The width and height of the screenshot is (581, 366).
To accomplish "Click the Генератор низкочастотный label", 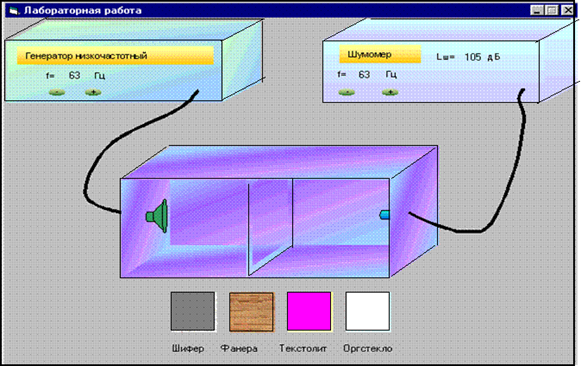I will [115, 56].
